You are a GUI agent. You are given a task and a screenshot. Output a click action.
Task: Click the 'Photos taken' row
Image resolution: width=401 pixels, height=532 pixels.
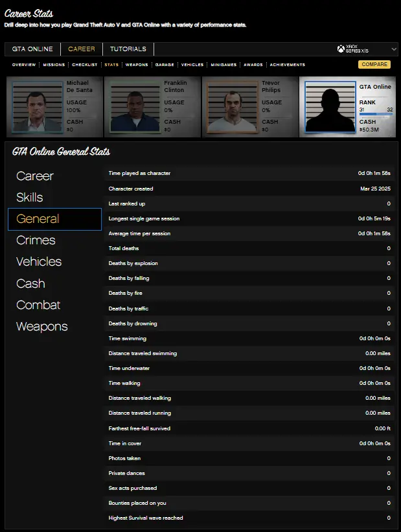click(x=249, y=458)
